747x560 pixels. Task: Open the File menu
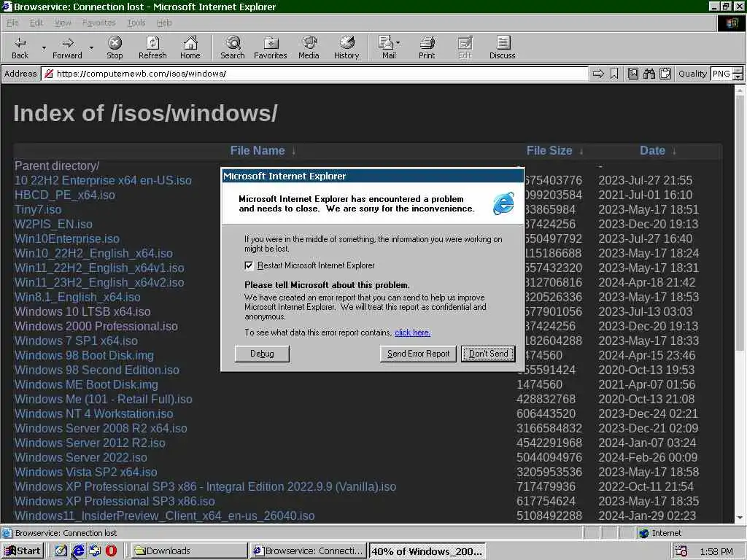[12, 23]
